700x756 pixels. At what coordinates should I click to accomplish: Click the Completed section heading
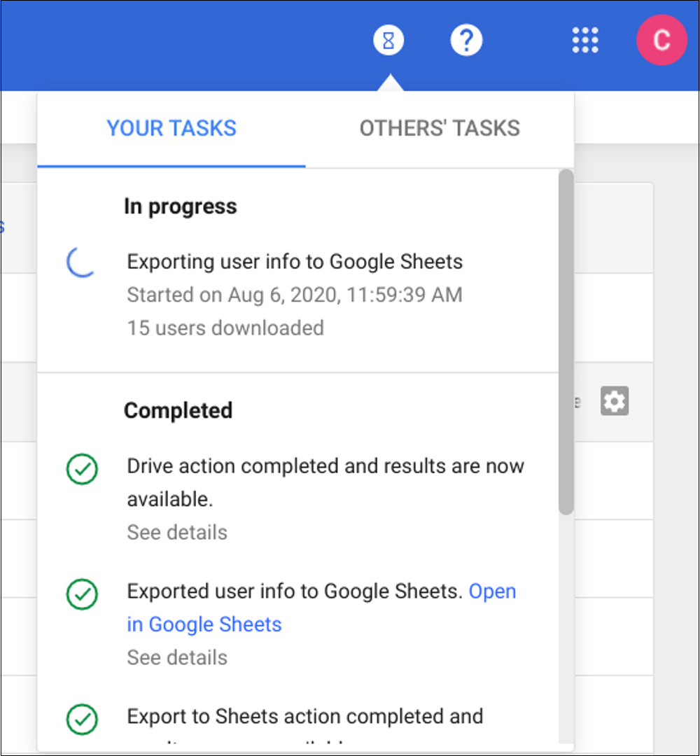click(178, 410)
